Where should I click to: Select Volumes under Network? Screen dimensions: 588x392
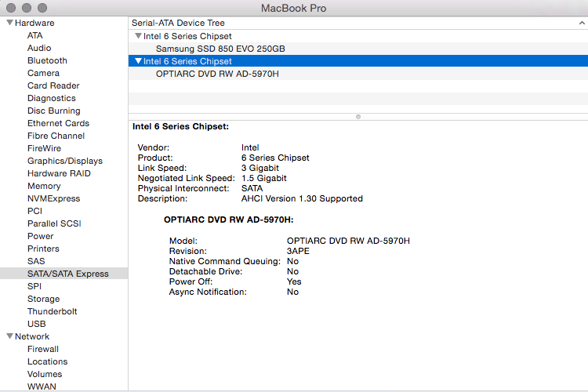[x=45, y=375]
